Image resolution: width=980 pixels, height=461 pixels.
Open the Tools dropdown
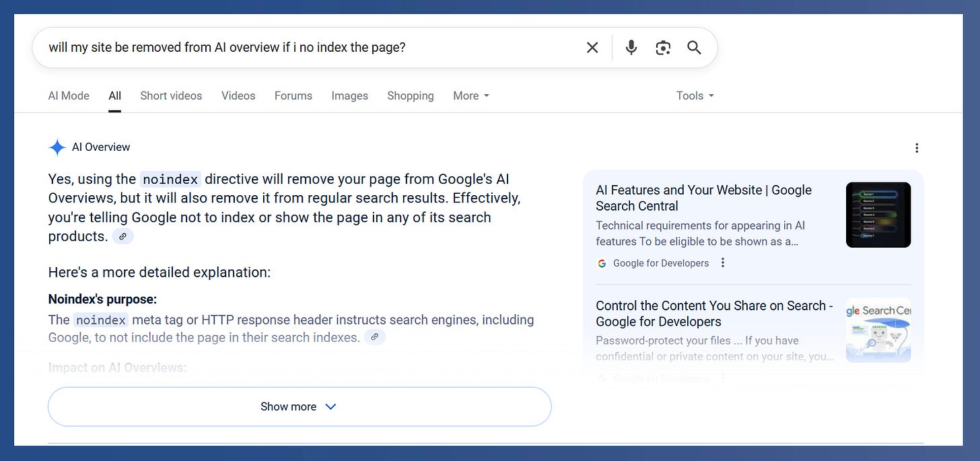[695, 96]
